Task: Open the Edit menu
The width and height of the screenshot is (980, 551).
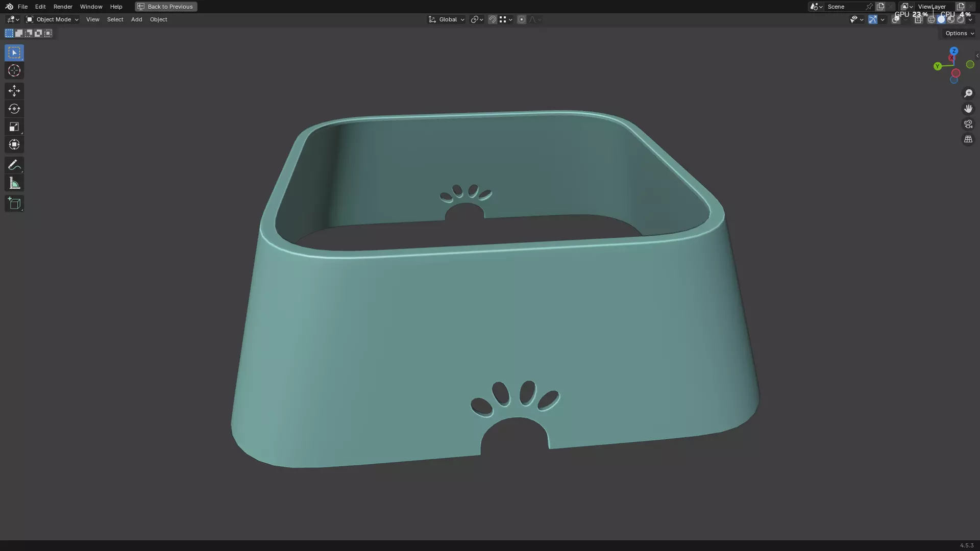Action: tap(40, 7)
